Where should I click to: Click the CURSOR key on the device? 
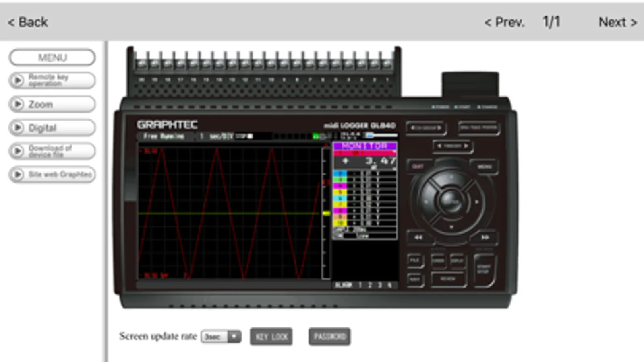(438, 261)
